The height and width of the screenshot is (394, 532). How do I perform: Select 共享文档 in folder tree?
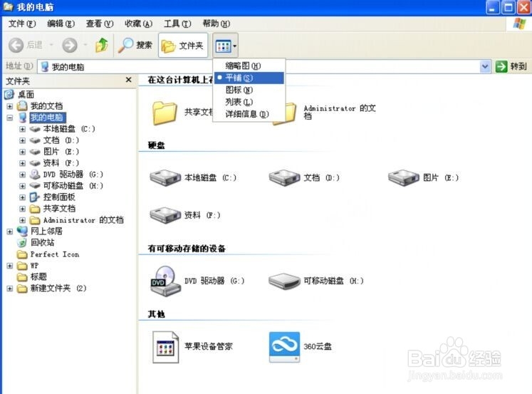tap(59, 208)
